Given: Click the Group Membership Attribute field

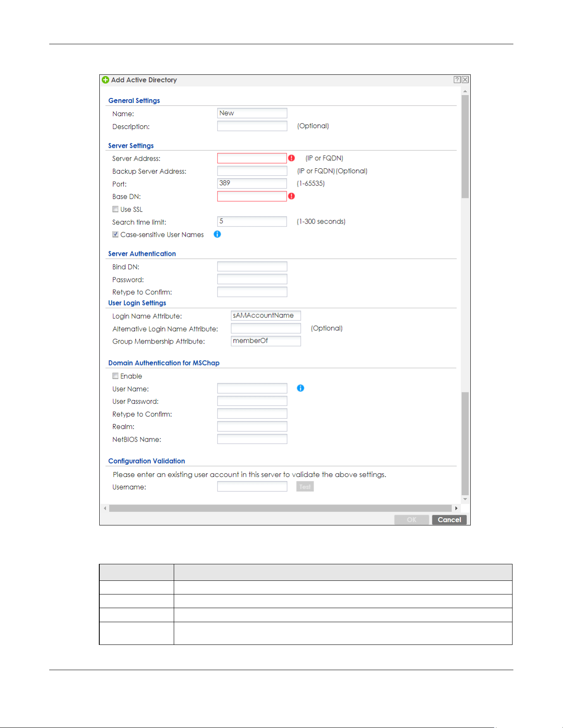Looking at the screenshot, I should tap(266, 341).
